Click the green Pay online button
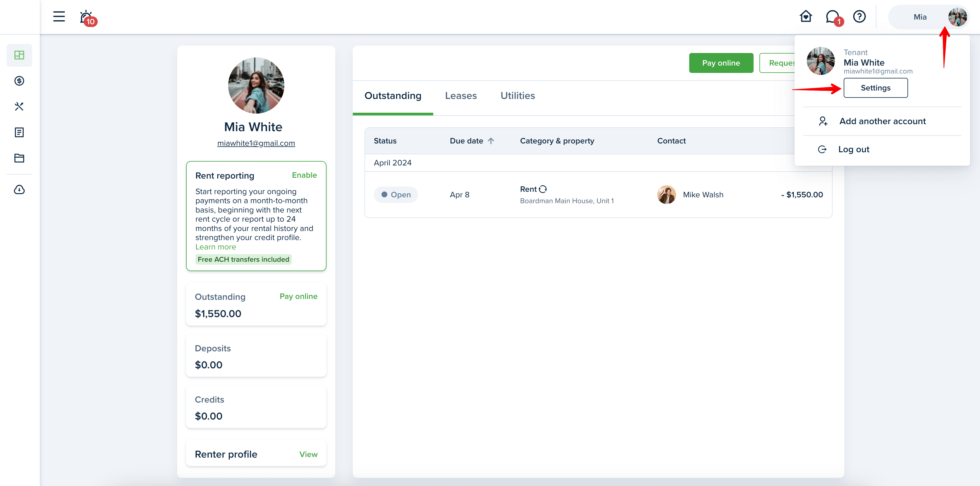 click(x=721, y=63)
